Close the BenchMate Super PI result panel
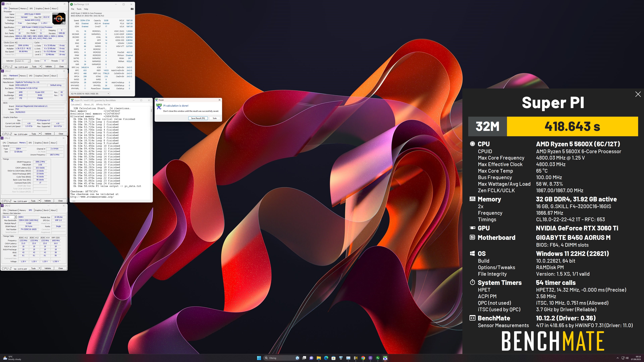The width and height of the screenshot is (644, 362). [638, 94]
